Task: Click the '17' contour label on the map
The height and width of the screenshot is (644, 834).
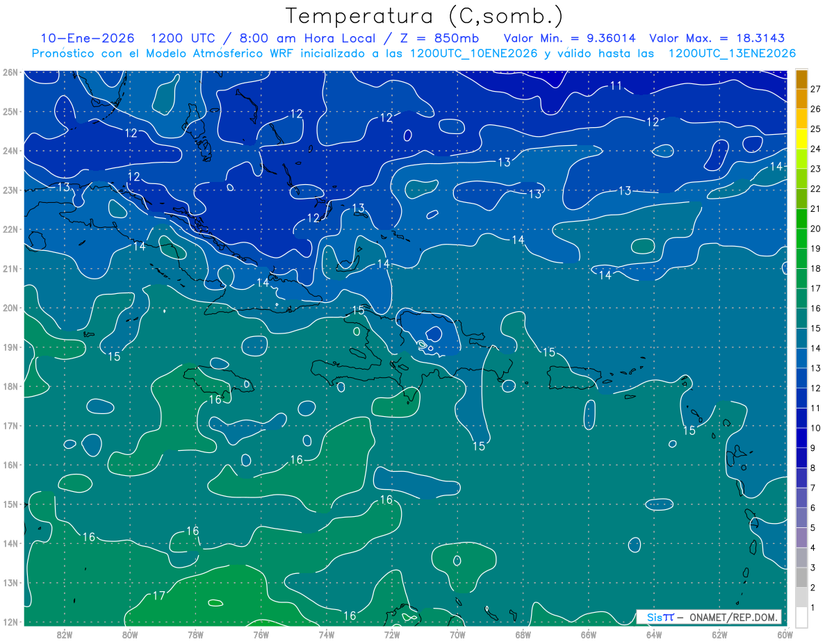Action: click(159, 595)
